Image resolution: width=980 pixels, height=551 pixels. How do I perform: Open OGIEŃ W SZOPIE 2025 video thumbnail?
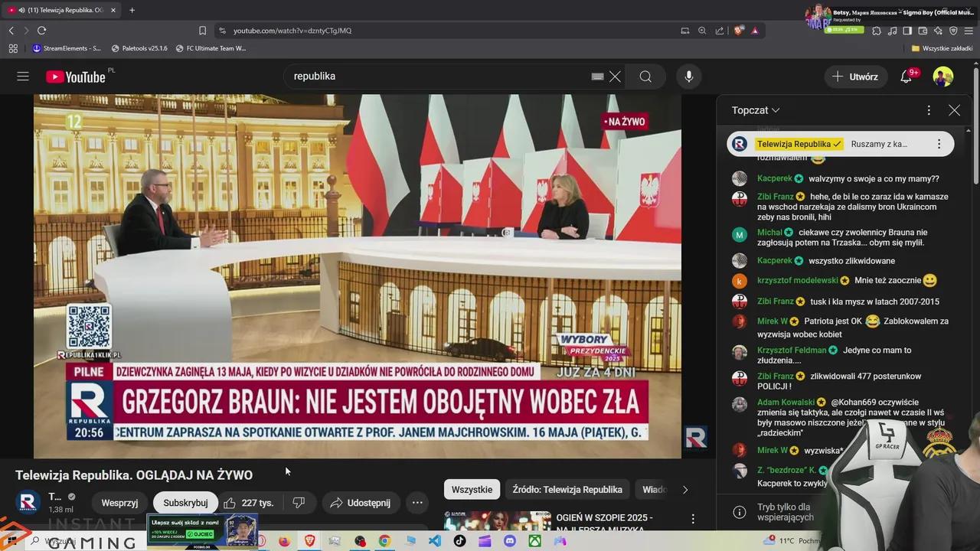click(x=498, y=522)
